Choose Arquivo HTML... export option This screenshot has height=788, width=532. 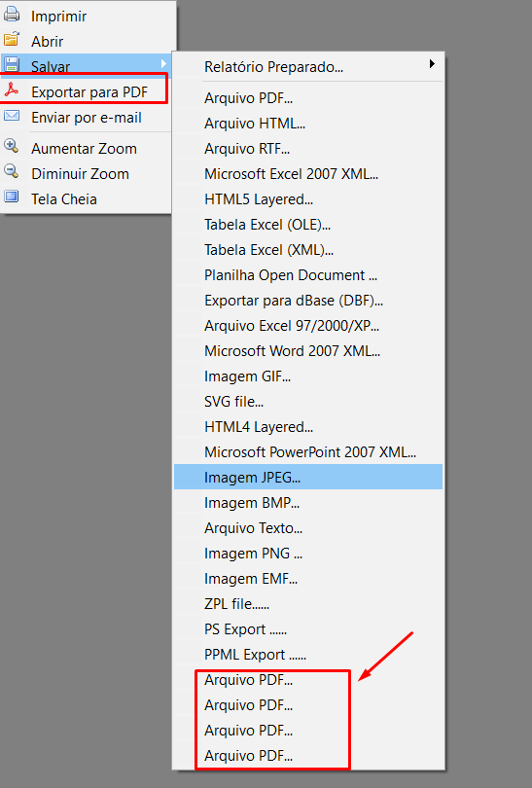308,124
